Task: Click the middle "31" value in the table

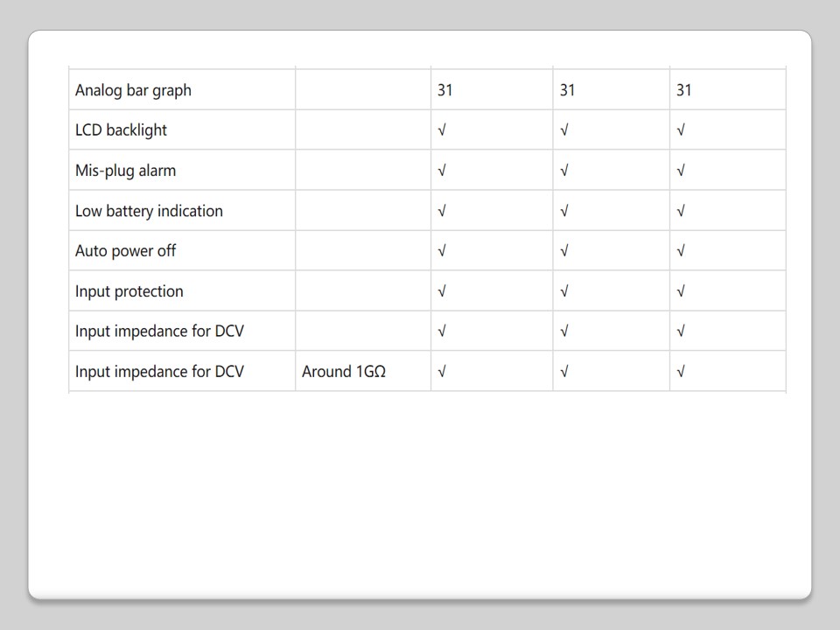Action: tap(567, 90)
